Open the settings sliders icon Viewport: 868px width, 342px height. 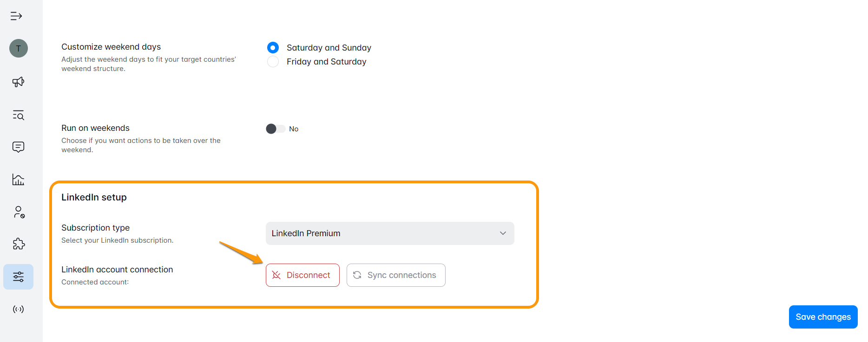click(x=18, y=277)
